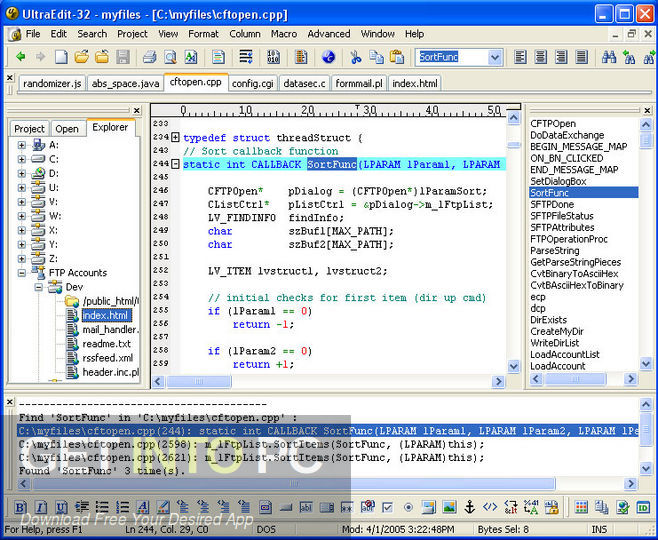The width and height of the screenshot is (658, 540).
Task: Click the HTML checkbox form icon
Action: coord(388,507)
